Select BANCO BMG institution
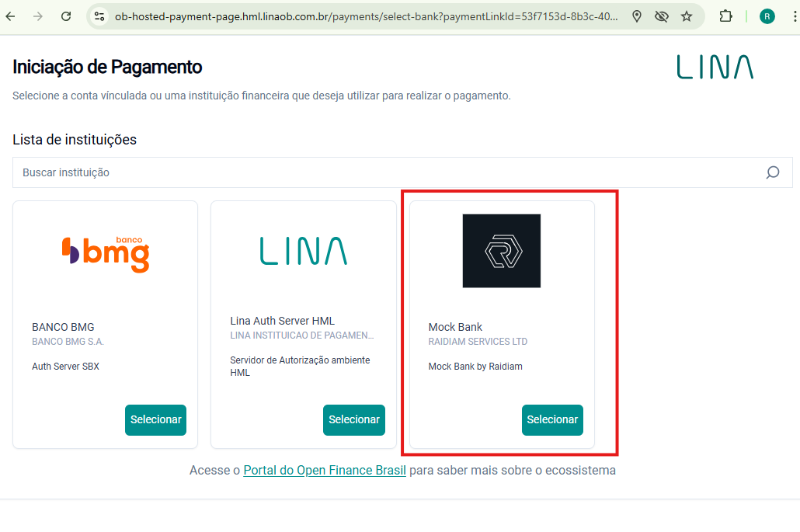The height and width of the screenshot is (532, 800). coord(155,420)
